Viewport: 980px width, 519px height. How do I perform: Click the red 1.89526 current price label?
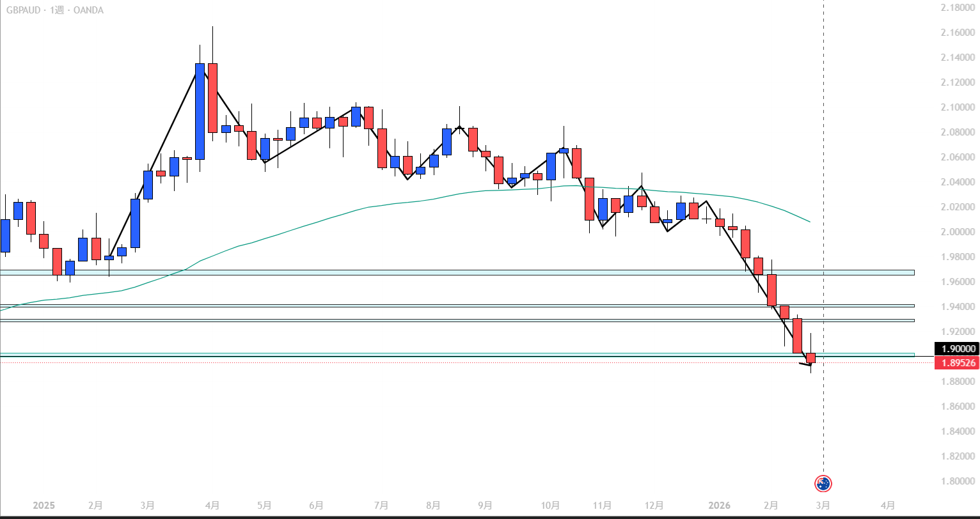(956, 363)
